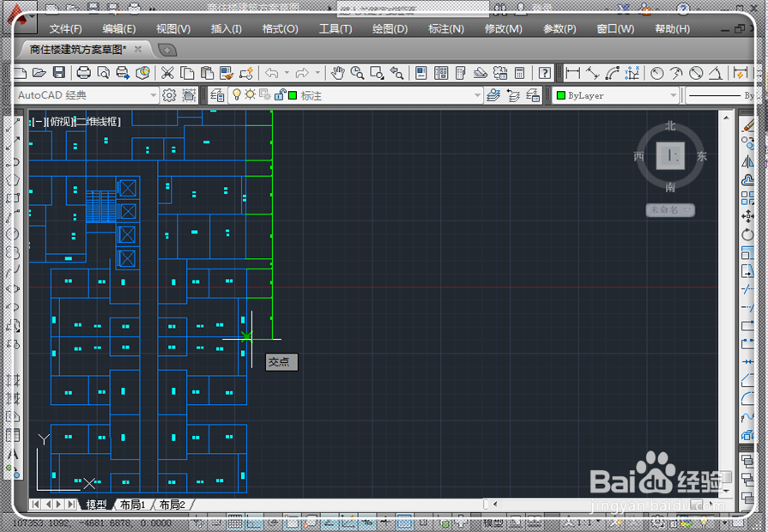Toggle layer freeze sun icon
The height and width of the screenshot is (532, 768).
point(251,94)
